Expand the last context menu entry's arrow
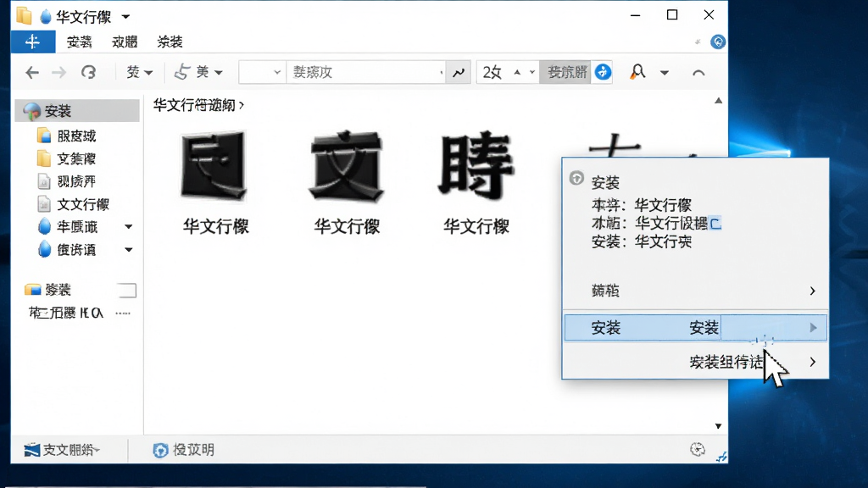This screenshot has width=868, height=488. pyautogui.click(x=812, y=362)
